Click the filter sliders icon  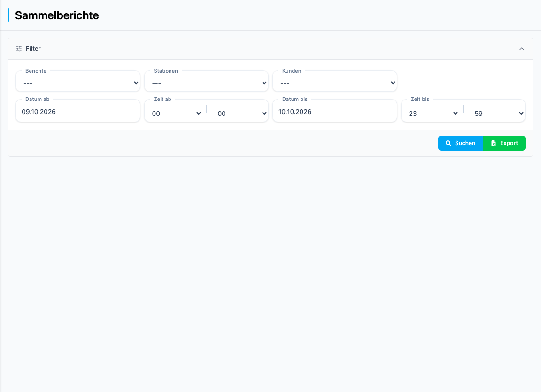19,49
